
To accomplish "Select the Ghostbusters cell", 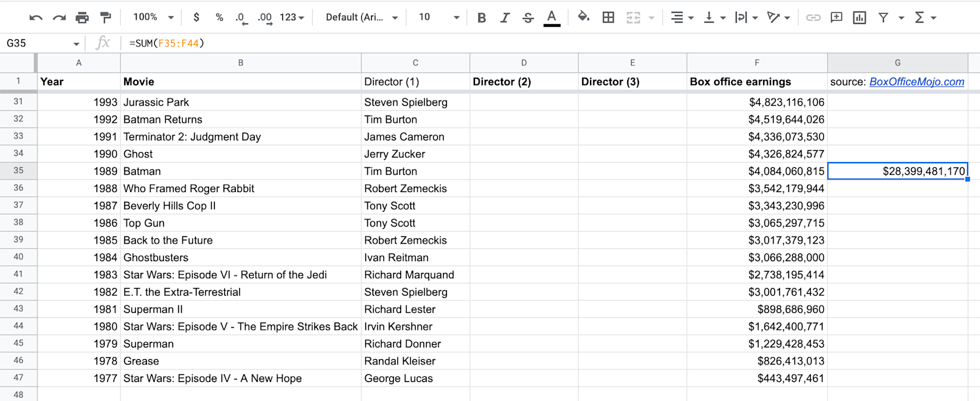I will tap(241, 257).
